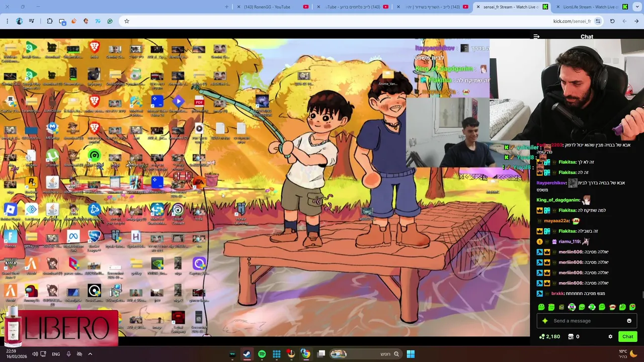Click the channel points balance 2,180

[549, 337]
